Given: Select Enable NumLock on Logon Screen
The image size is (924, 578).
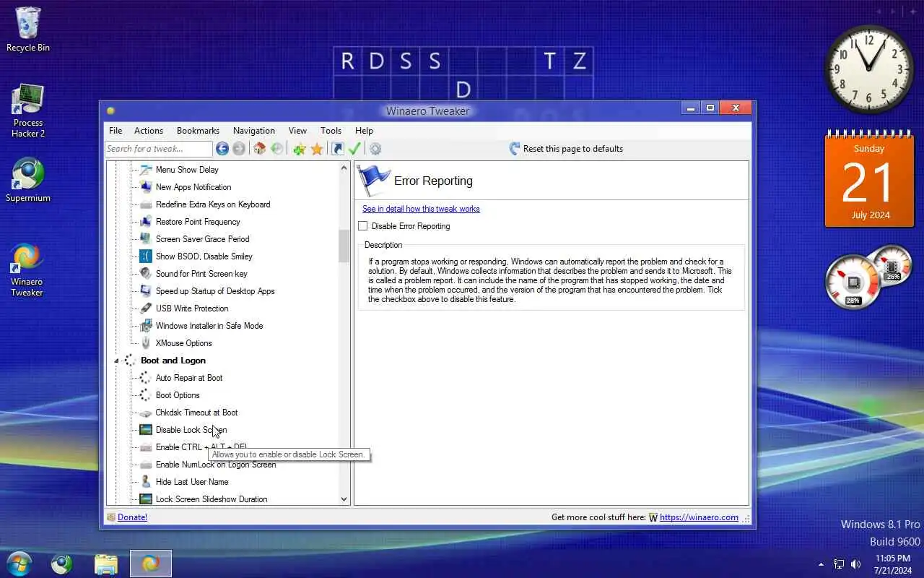Looking at the screenshot, I should coord(216,465).
